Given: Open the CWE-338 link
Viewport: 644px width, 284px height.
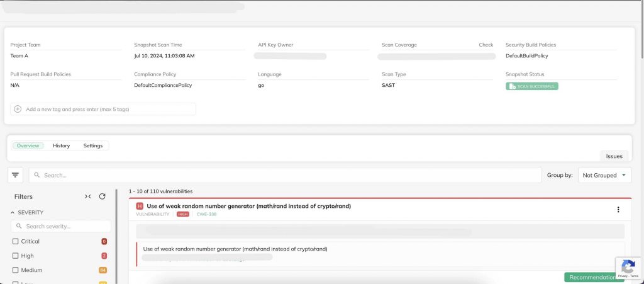Looking at the screenshot, I should (x=205, y=214).
